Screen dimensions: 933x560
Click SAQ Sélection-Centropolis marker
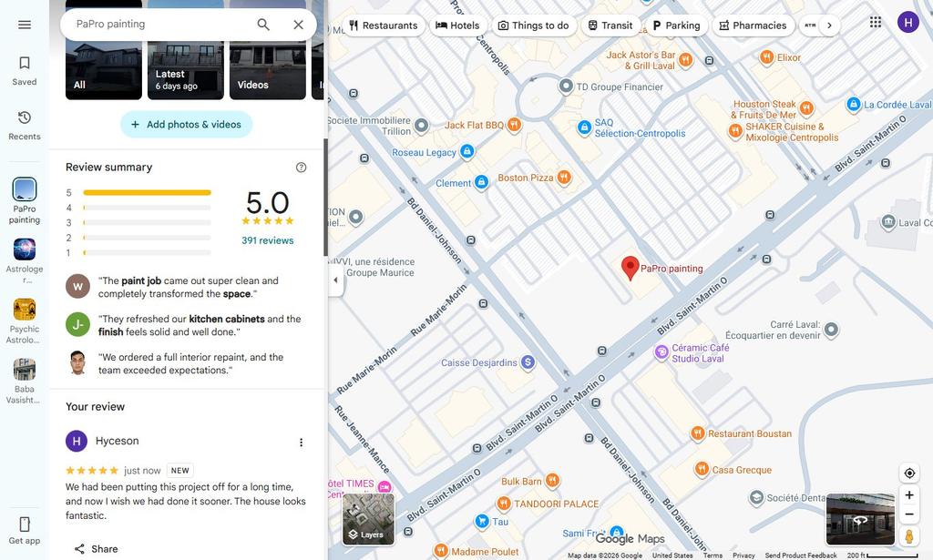pos(584,127)
